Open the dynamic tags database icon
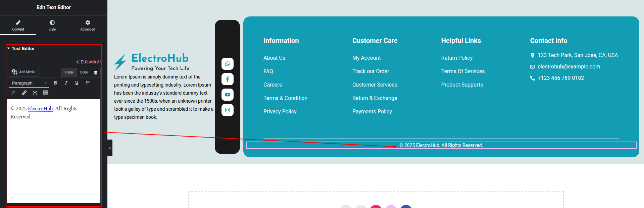The image size is (644, 208). (96, 72)
